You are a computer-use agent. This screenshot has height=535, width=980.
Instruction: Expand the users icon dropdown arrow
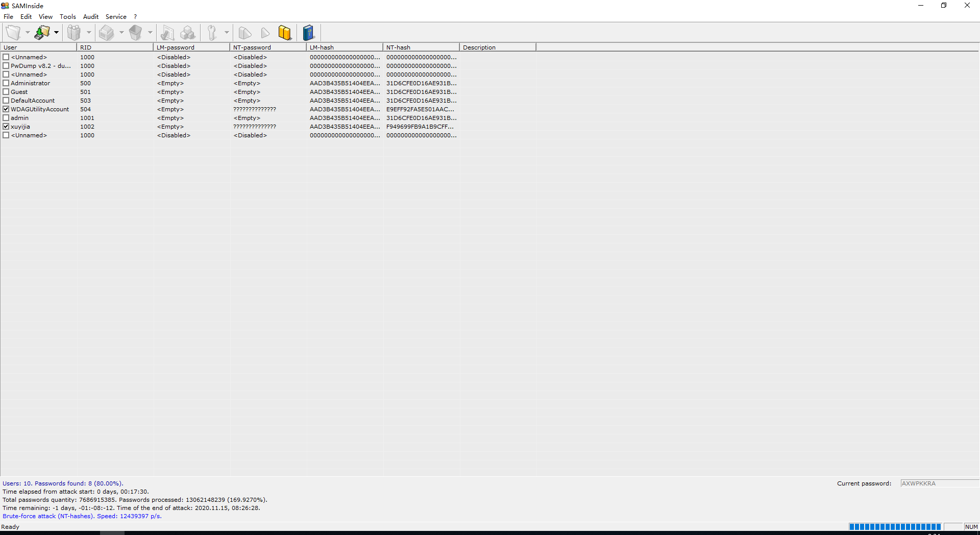point(89,33)
